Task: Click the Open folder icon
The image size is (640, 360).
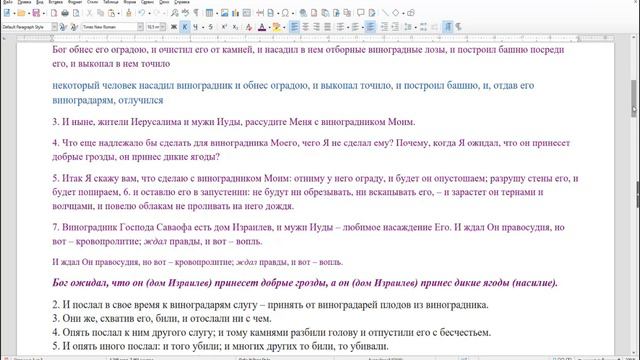Action: point(21,13)
